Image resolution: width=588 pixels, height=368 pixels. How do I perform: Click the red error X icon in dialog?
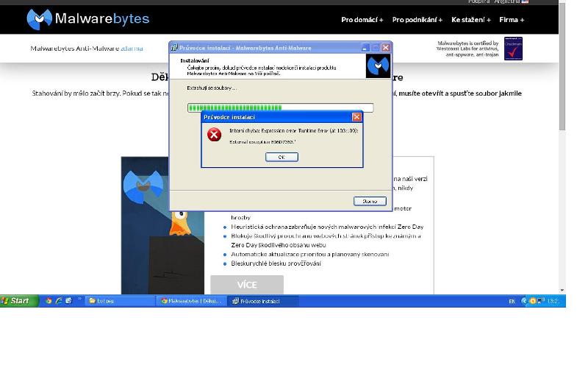214,135
